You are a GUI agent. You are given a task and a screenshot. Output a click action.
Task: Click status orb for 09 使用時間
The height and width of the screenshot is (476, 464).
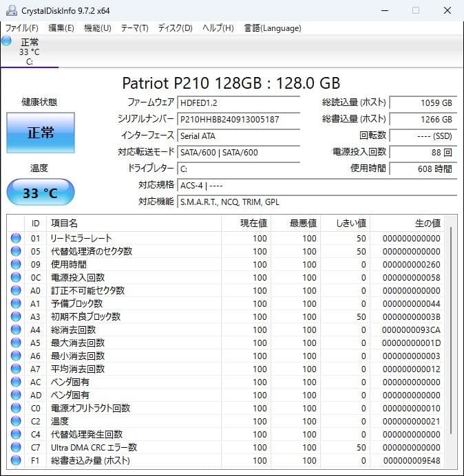pyautogui.click(x=16, y=264)
